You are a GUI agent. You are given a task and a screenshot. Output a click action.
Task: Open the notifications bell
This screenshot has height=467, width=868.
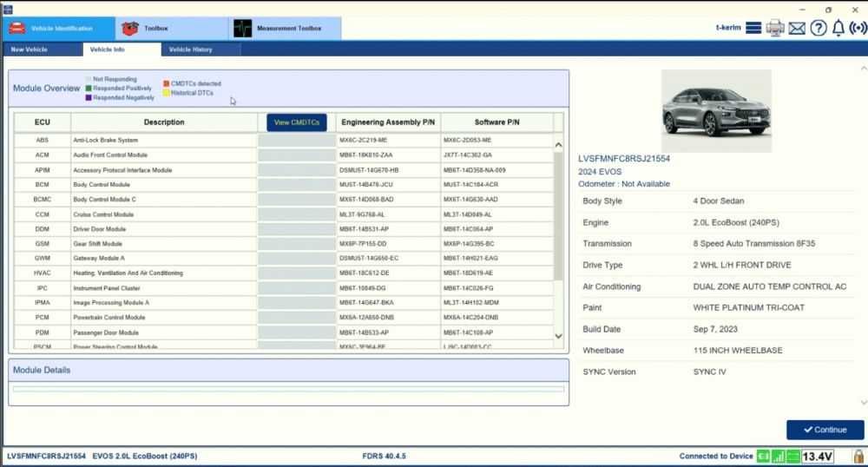(838, 28)
